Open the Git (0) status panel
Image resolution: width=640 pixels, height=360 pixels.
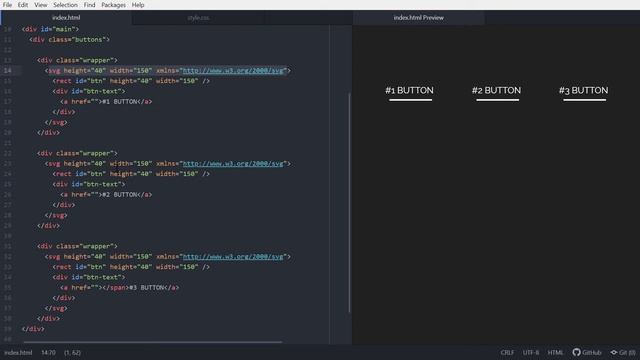623,352
